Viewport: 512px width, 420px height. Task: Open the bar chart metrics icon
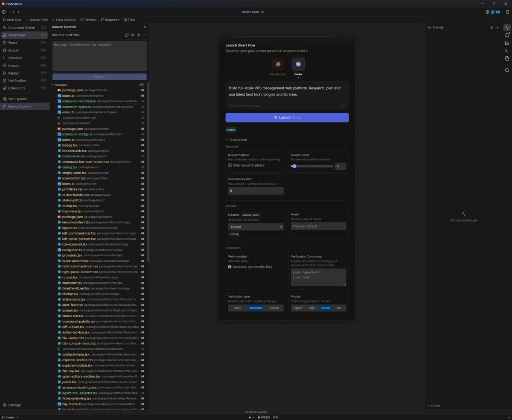coord(507,43)
